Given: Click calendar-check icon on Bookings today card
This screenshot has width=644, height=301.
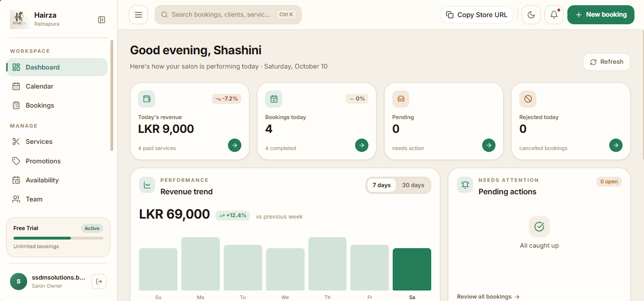Looking at the screenshot, I should click(x=274, y=99).
